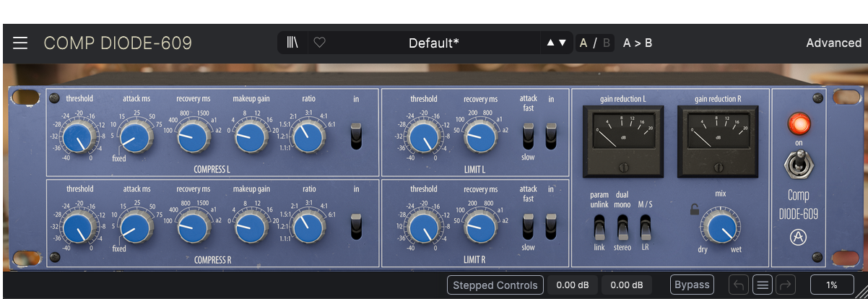Adjust the COMPRESS R recovery ms knob
Image resolution: width=868 pixels, height=299 pixels.
pyautogui.click(x=193, y=227)
